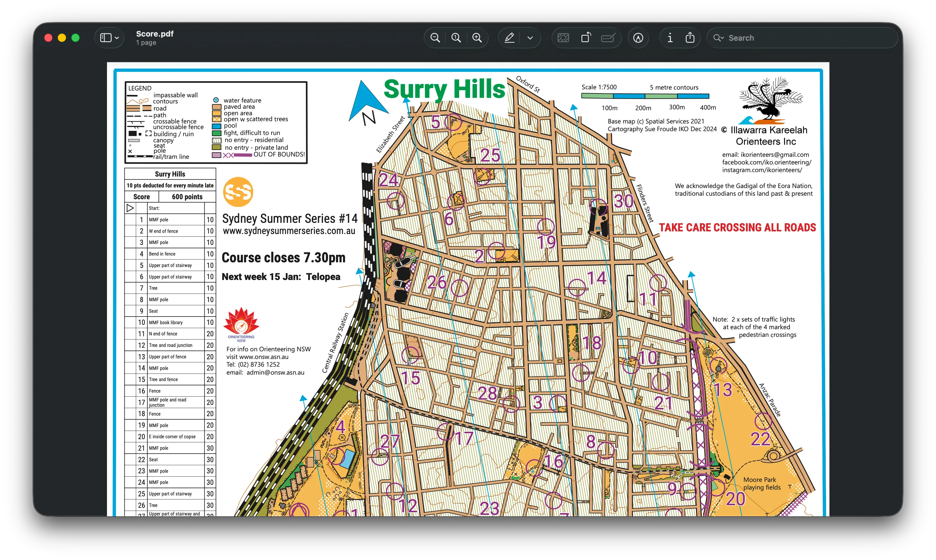Click the scale bar on the map
The height and width of the screenshot is (560, 936).
(x=645, y=96)
